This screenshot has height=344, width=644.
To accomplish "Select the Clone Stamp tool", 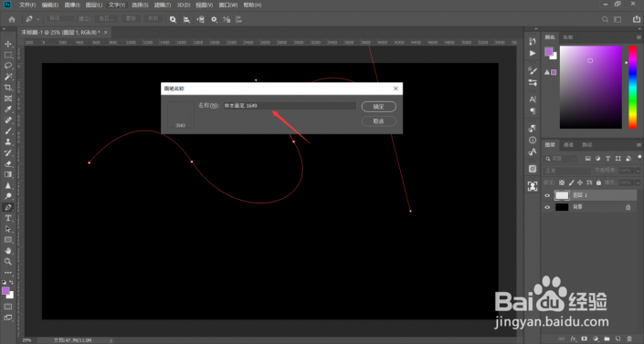I will (8, 142).
